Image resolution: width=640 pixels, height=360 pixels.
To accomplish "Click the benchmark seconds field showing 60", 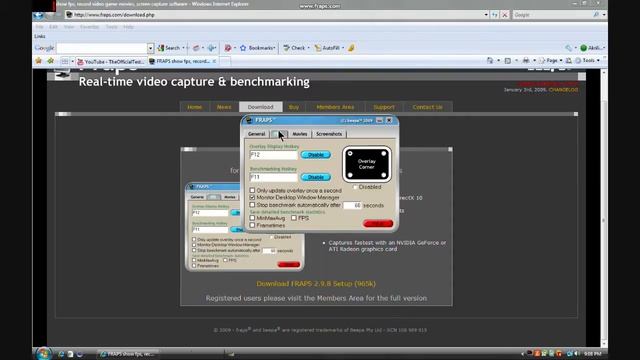I will (x=352, y=205).
